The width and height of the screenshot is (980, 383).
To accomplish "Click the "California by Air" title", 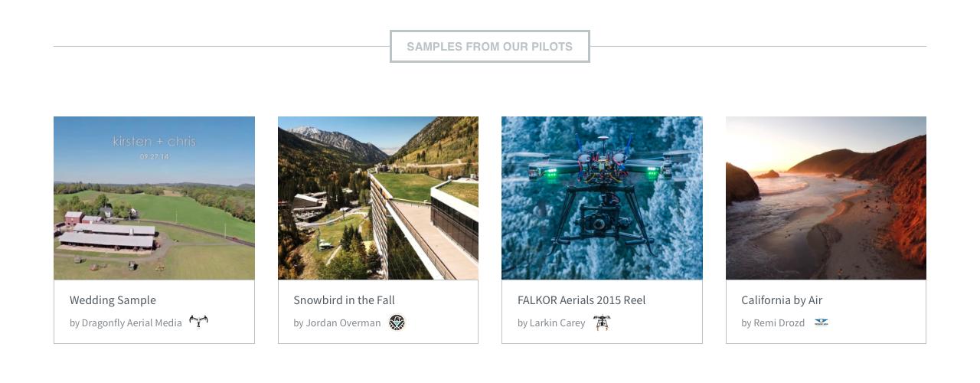I will [x=782, y=300].
